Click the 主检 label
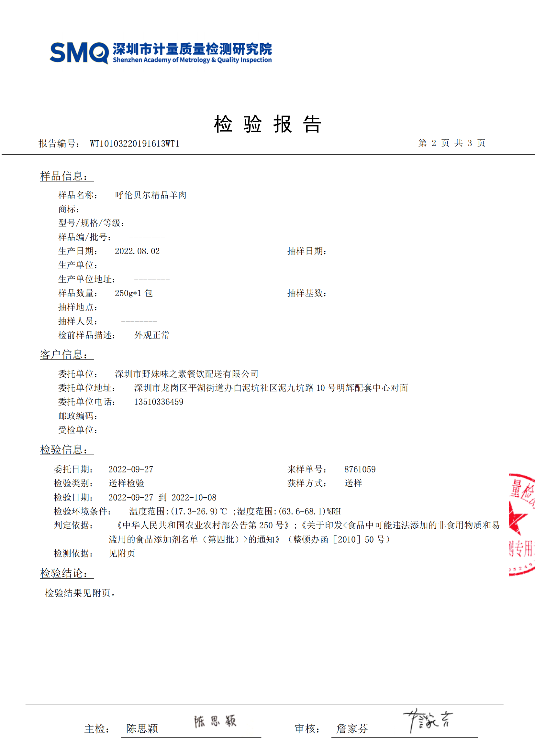The image size is (535, 756). pyautogui.click(x=97, y=729)
